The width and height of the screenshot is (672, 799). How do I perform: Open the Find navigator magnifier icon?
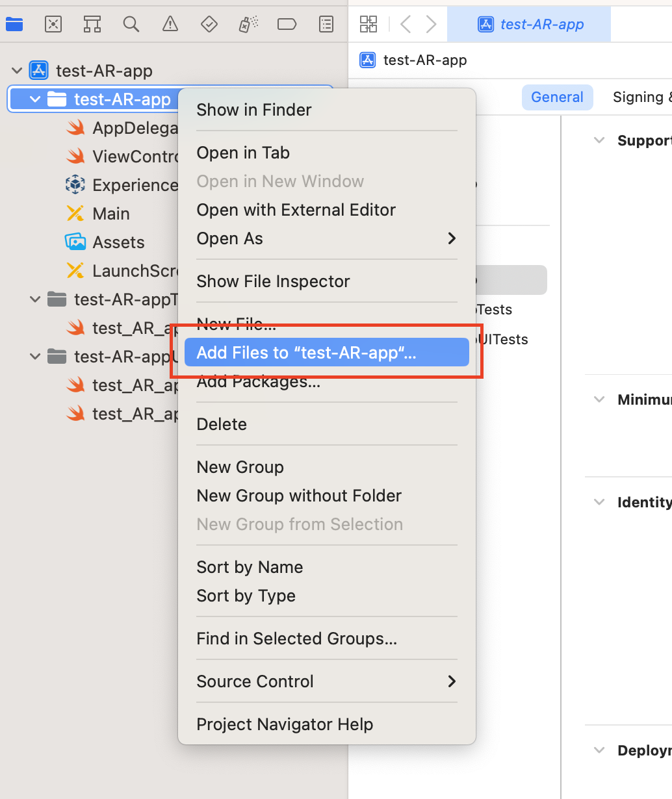[131, 25]
